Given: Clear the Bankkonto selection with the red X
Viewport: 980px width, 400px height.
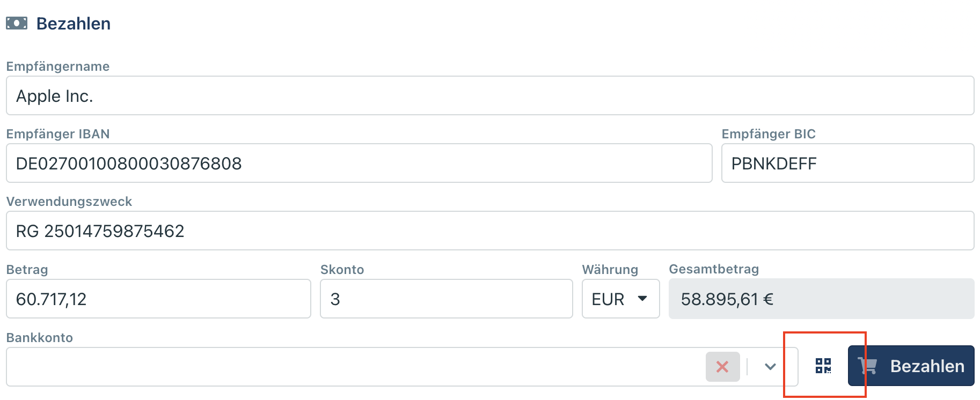Looking at the screenshot, I should [722, 367].
